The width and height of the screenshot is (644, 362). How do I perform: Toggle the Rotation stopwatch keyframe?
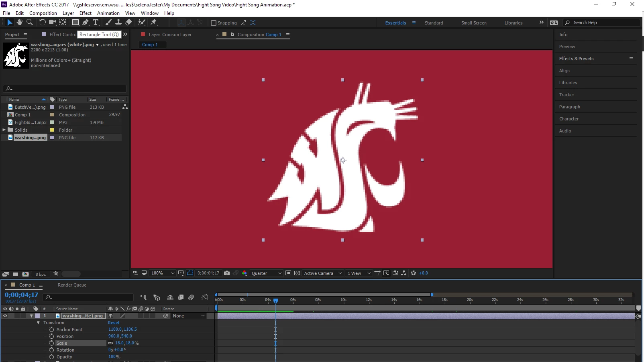[51, 350]
